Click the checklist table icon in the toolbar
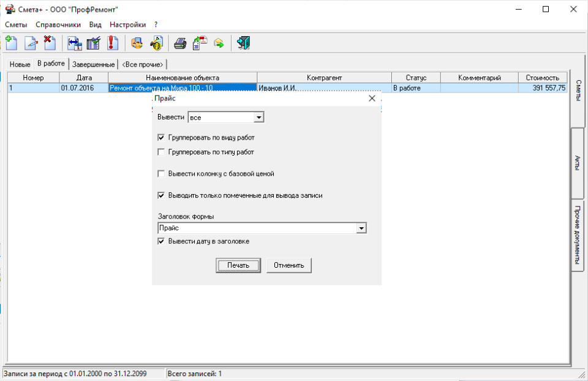Viewport: 588px width, 381px height. [x=93, y=43]
